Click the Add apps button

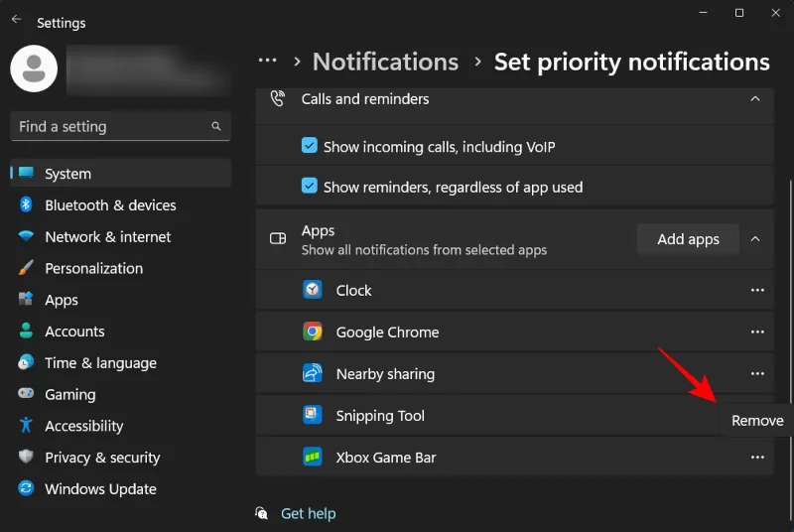pyautogui.click(x=688, y=239)
